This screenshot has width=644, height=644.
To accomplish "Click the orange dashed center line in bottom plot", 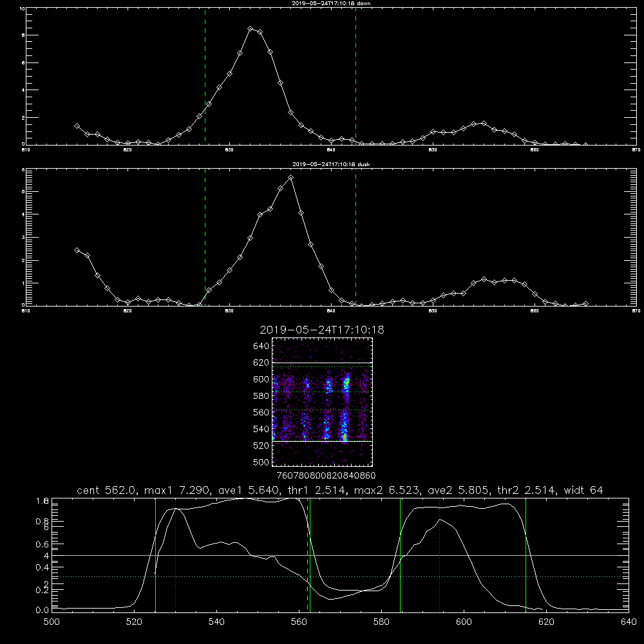I will [x=307, y=554].
